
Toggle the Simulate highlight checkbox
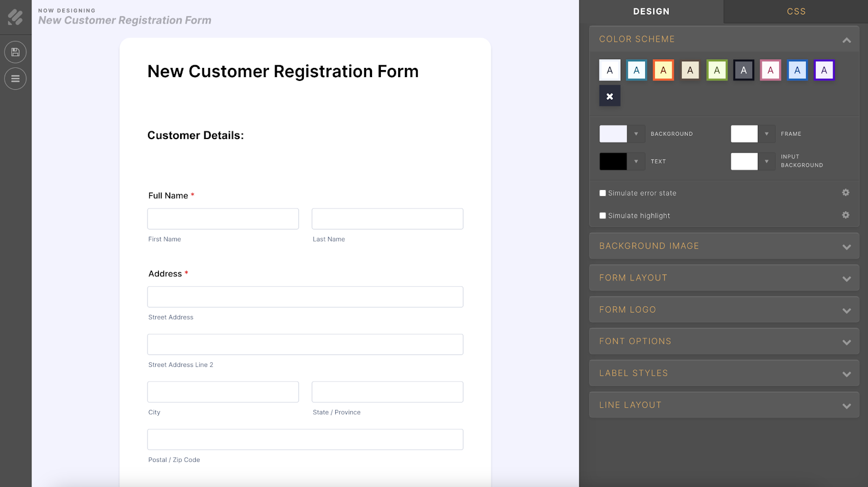[x=603, y=216]
